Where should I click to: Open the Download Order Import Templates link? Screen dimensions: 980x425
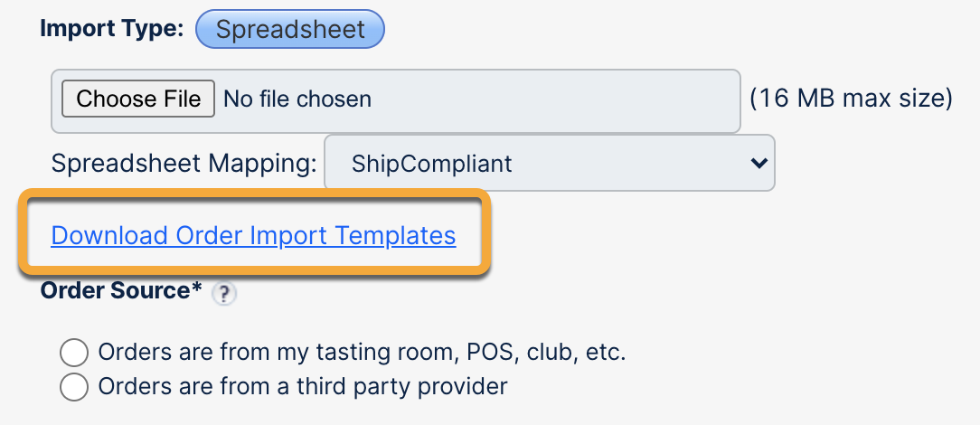point(253,236)
